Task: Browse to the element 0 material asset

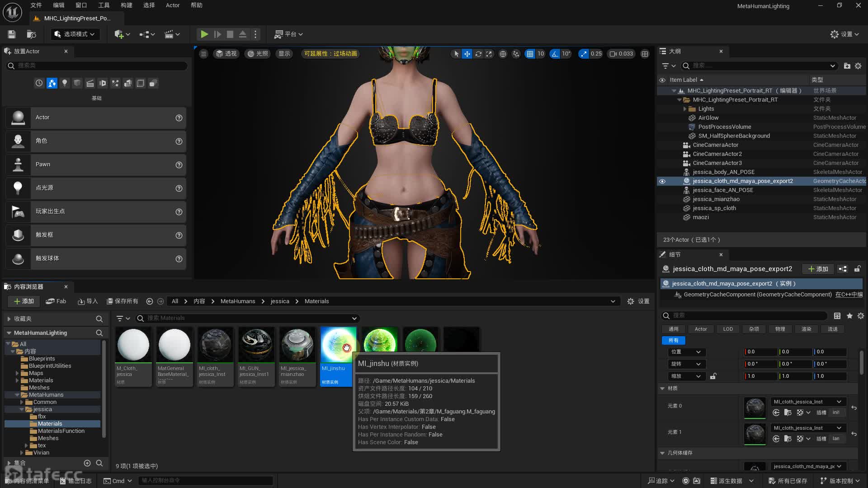Action: 788,413
